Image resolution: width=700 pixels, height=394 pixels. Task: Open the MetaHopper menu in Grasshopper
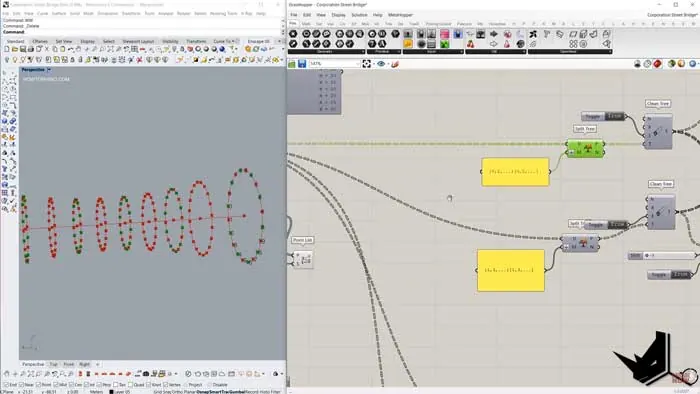click(400, 15)
